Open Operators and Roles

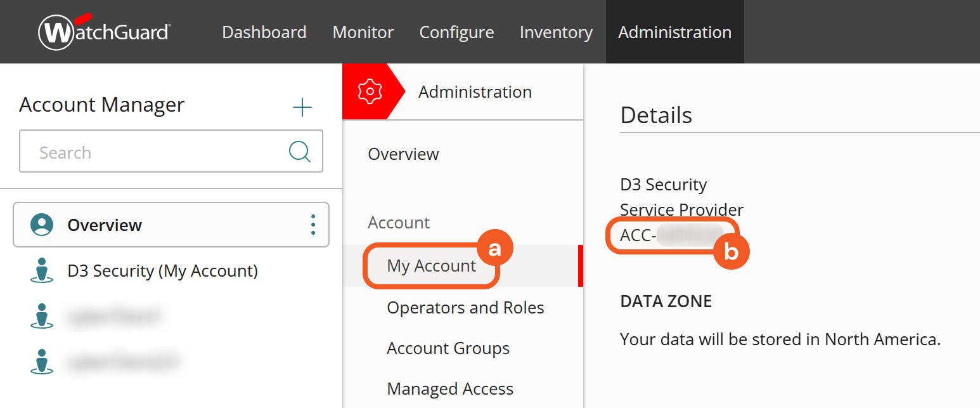click(465, 308)
